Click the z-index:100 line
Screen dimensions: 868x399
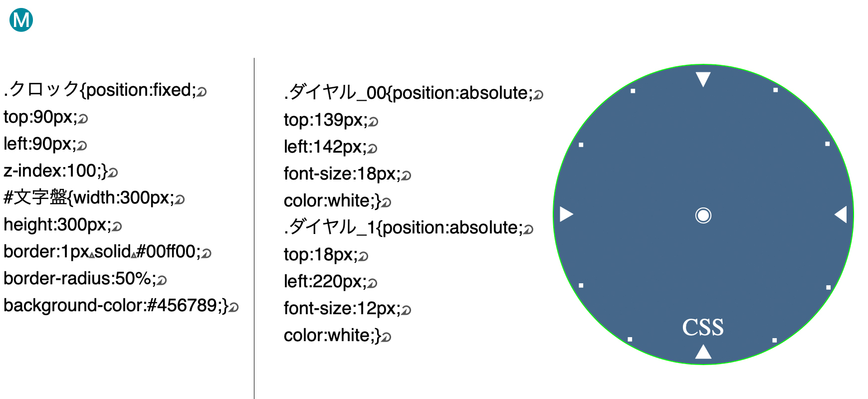pos(60,171)
